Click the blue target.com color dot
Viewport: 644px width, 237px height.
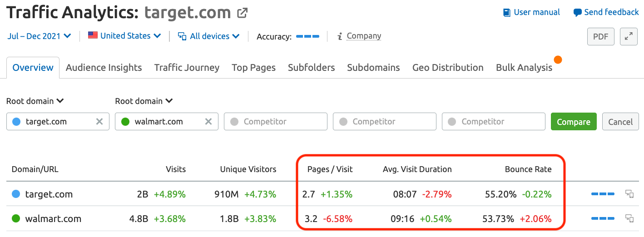point(17,122)
